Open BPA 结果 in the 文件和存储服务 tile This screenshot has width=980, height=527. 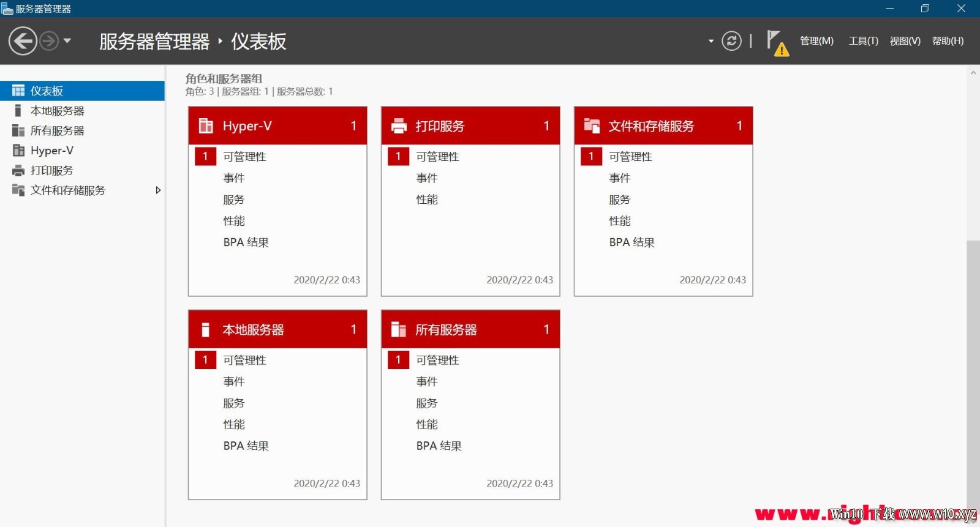click(632, 242)
